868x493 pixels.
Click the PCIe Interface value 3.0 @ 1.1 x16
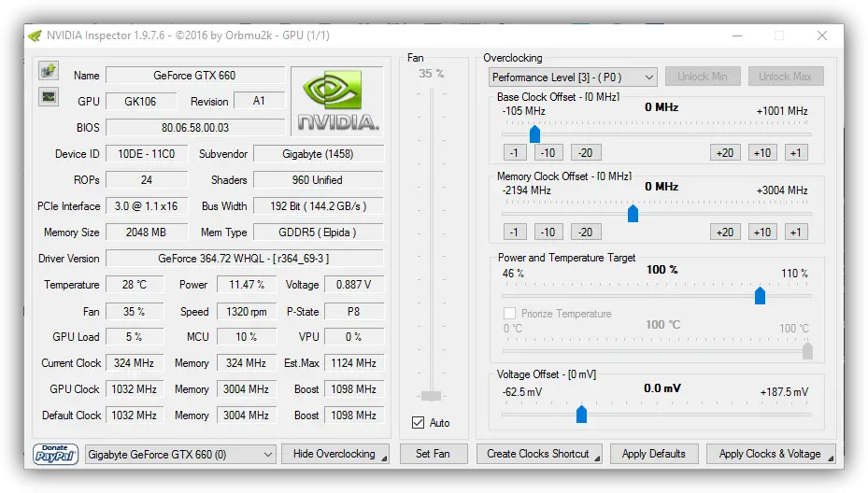point(146,205)
